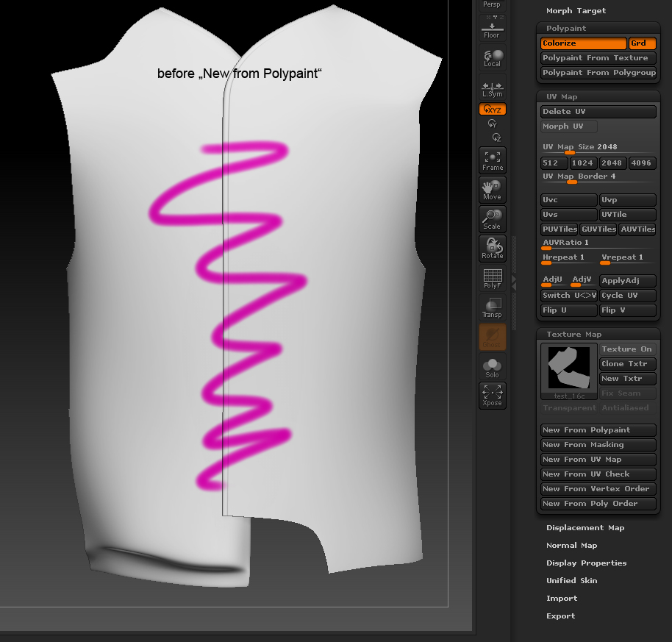This screenshot has height=642, width=672.
Task: Toggle Texture On button
Action: point(627,349)
